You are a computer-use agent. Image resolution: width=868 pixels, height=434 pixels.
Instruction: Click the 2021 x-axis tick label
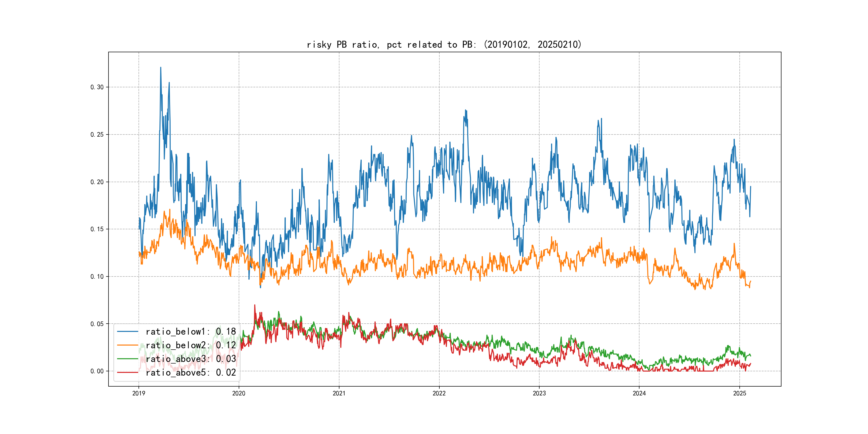(339, 393)
